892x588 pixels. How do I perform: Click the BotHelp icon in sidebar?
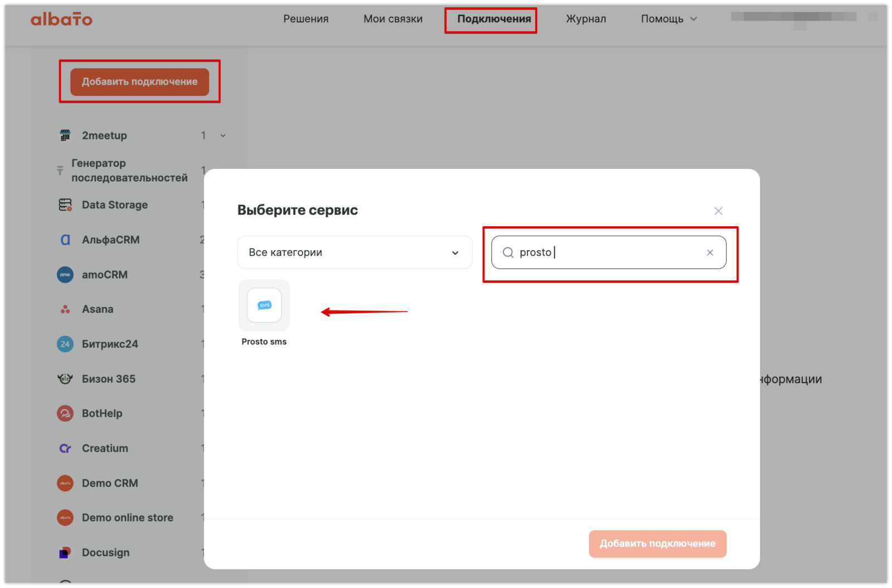65,414
